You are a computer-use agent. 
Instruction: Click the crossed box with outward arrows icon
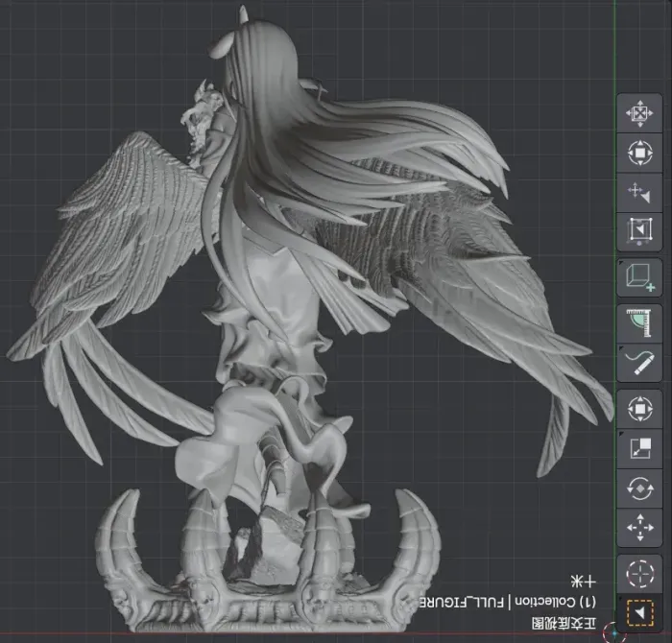click(x=640, y=113)
